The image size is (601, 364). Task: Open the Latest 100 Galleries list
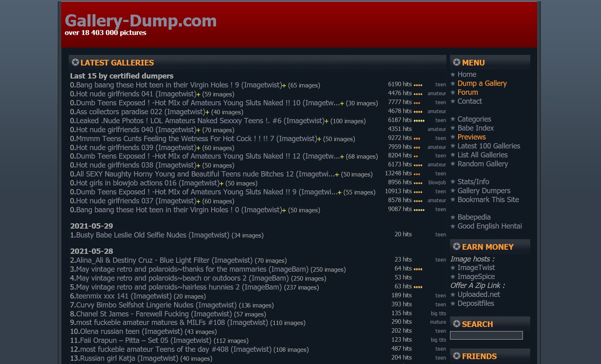coord(489,146)
